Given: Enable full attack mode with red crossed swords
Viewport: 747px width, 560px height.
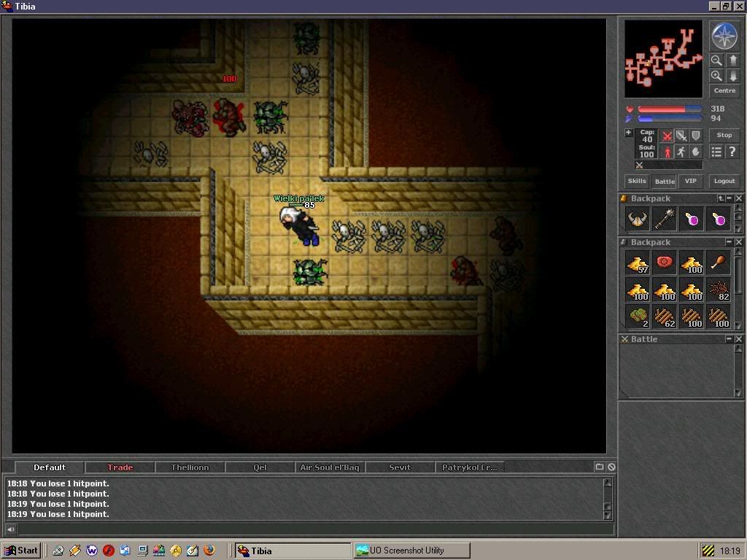Looking at the screenshot, I should click(x=667, y=136).
